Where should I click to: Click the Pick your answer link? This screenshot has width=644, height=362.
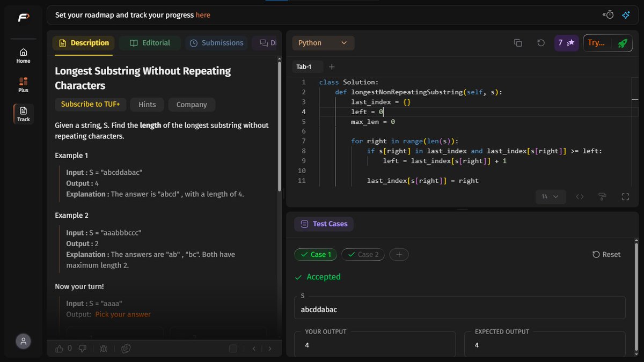(123, 314)
